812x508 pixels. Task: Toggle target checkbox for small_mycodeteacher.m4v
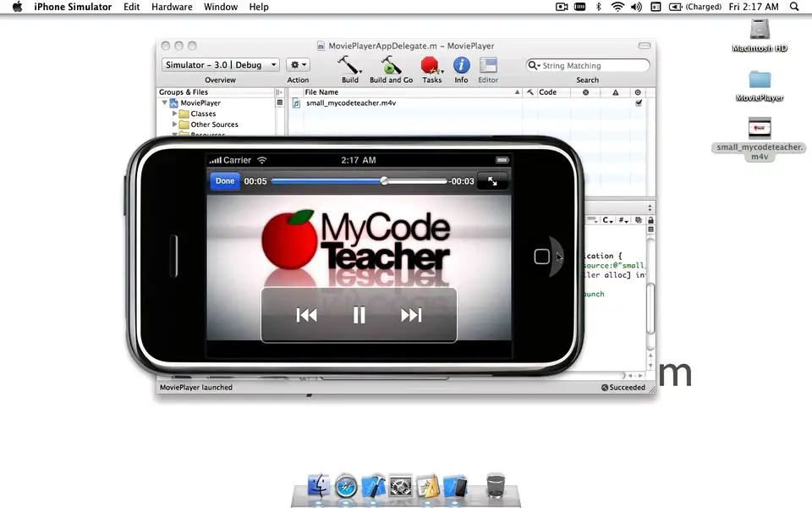[639, 102]
